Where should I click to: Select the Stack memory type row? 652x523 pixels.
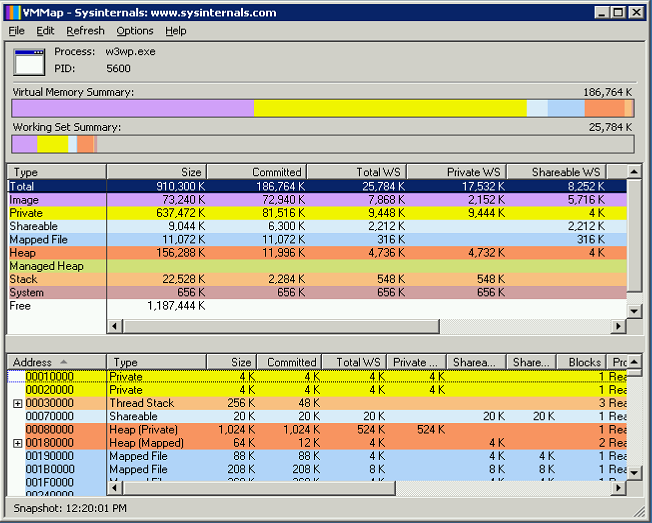click(317, 279)
